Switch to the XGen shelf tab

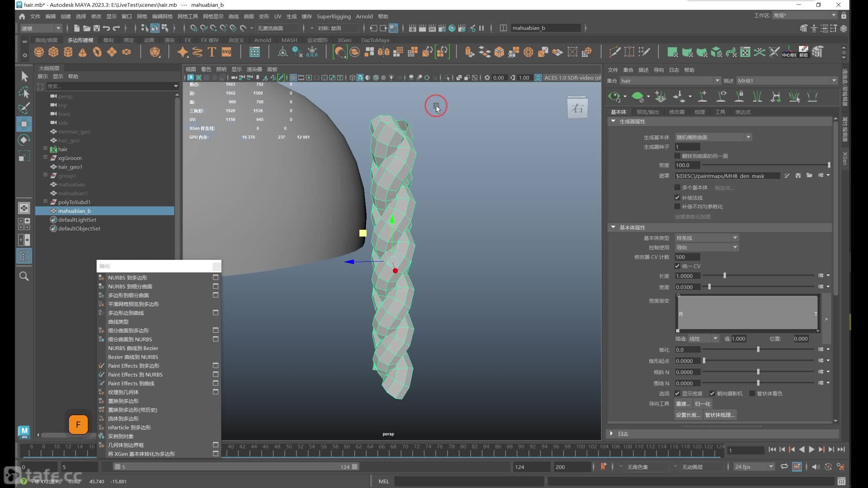tap(344, 40)
